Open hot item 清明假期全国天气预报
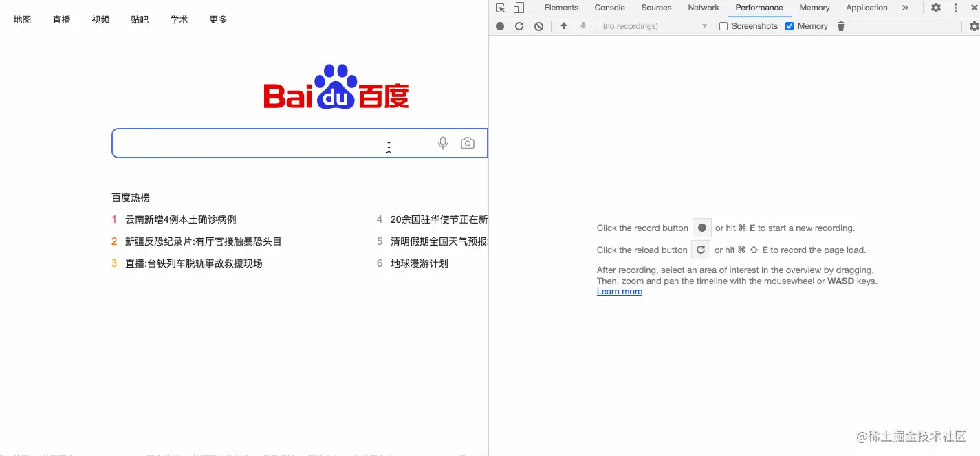Image resolution: width=980 pixels, height=456 pixels. (x=439, y=241)
